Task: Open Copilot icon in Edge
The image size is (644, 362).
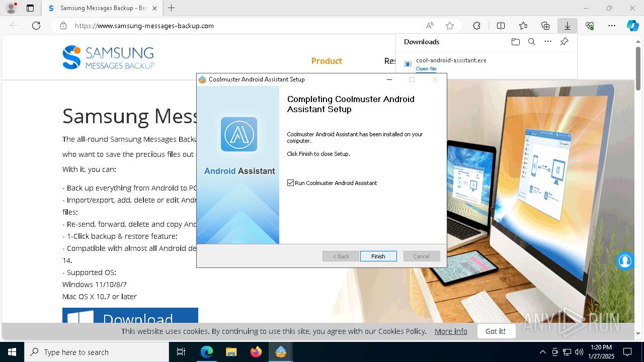Action: [x=632, y=26]
